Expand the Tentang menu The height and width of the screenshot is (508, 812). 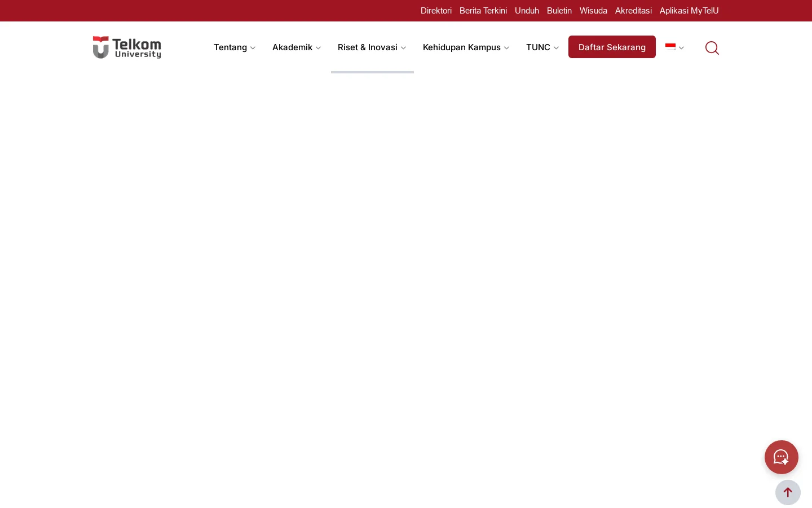coord(235,47)
